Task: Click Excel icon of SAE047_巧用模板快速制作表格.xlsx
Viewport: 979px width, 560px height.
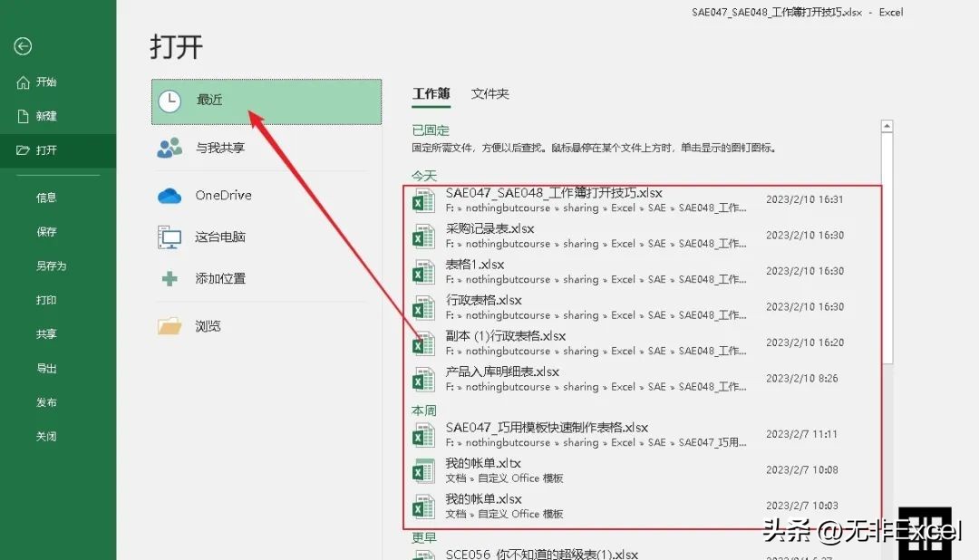Action: click(423, 435)
